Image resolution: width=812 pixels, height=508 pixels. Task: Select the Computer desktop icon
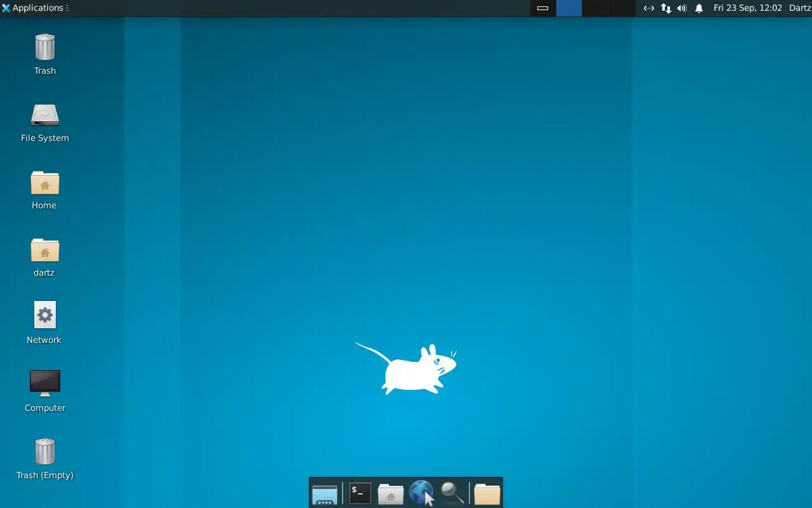(45, 384)
